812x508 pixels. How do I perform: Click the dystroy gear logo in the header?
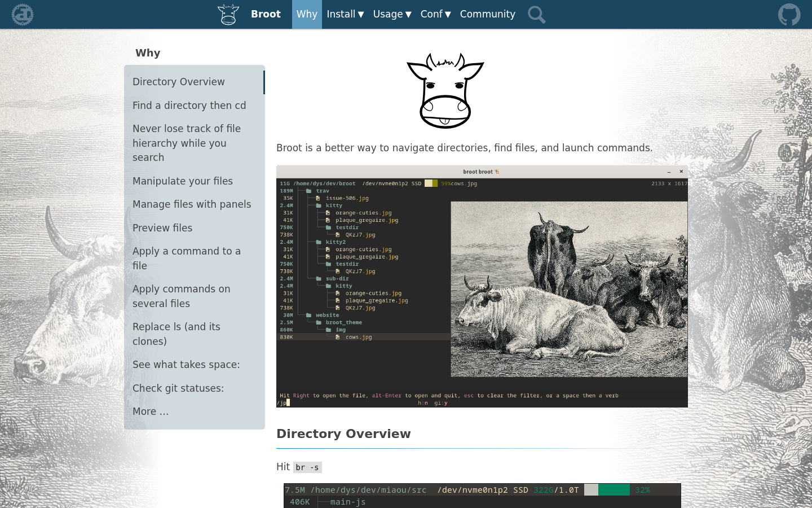coord(23,15)
